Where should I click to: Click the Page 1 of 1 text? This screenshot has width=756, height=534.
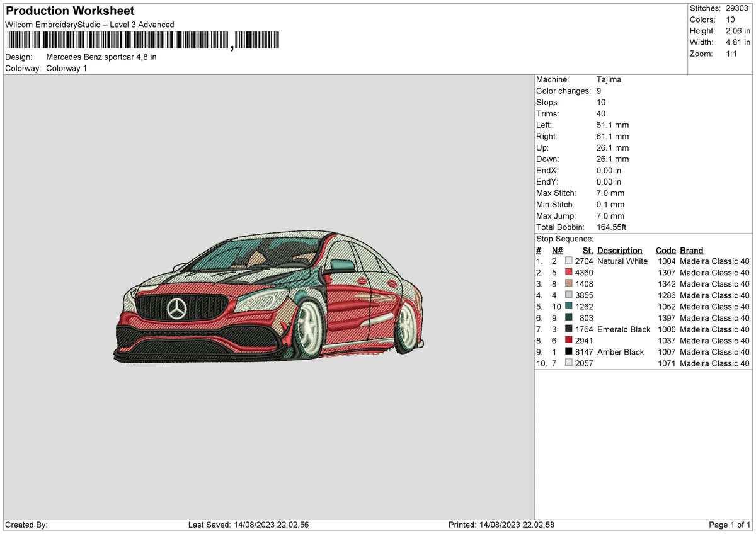pos(729,524)
